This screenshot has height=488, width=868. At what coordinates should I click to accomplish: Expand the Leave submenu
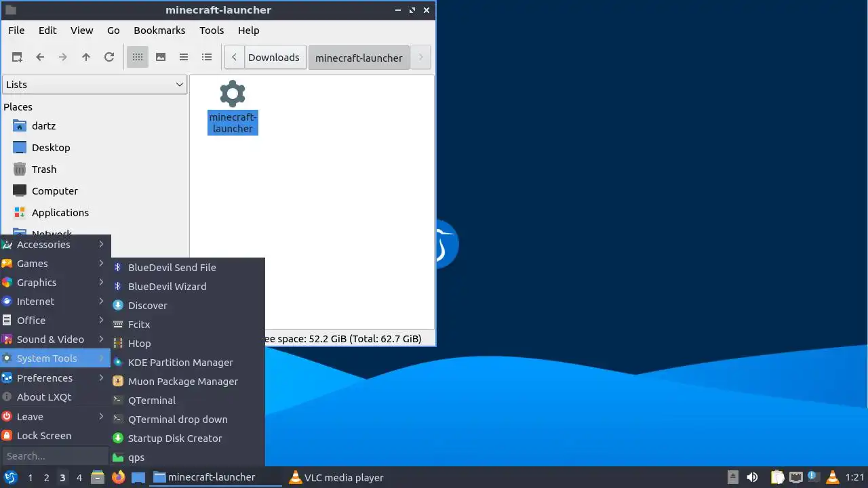point(55,417)
